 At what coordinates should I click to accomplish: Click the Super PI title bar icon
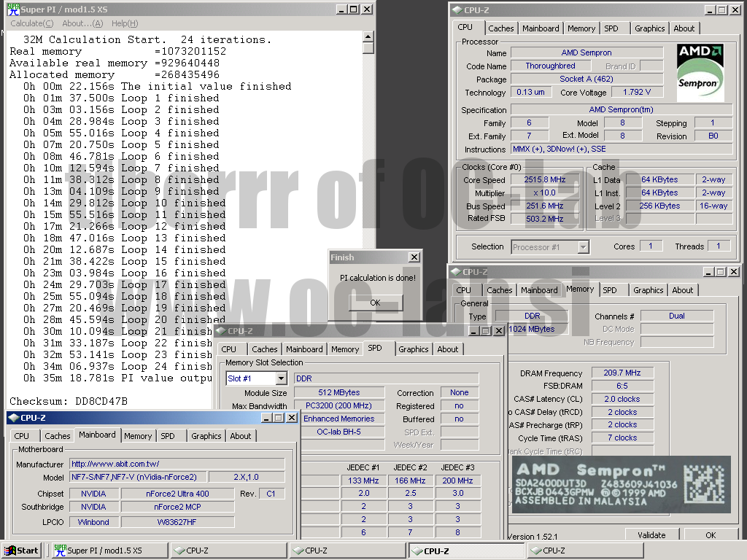click(13, 9)
